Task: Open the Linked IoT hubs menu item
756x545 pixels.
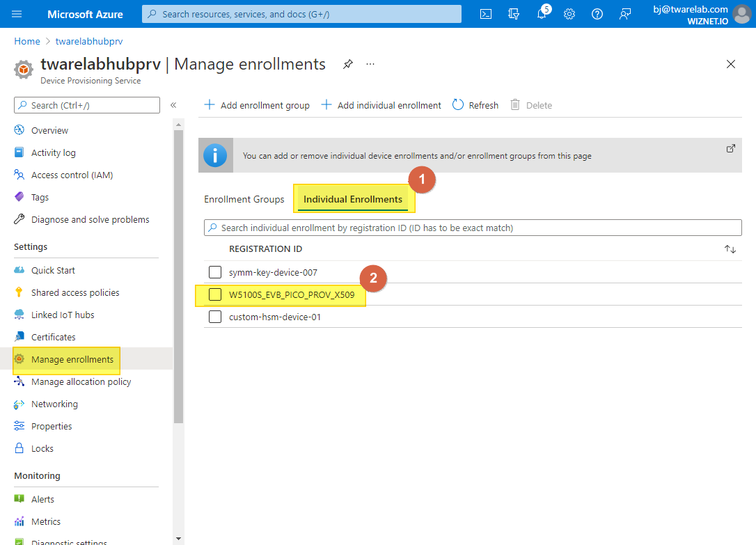Action: (x=63, y=315)
